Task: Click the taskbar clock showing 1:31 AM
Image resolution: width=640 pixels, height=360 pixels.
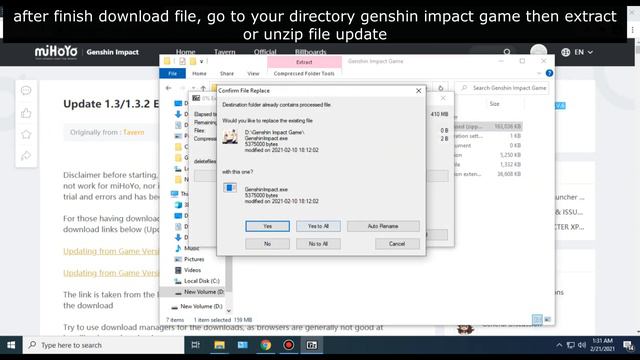Action: [x=602, y=345]
